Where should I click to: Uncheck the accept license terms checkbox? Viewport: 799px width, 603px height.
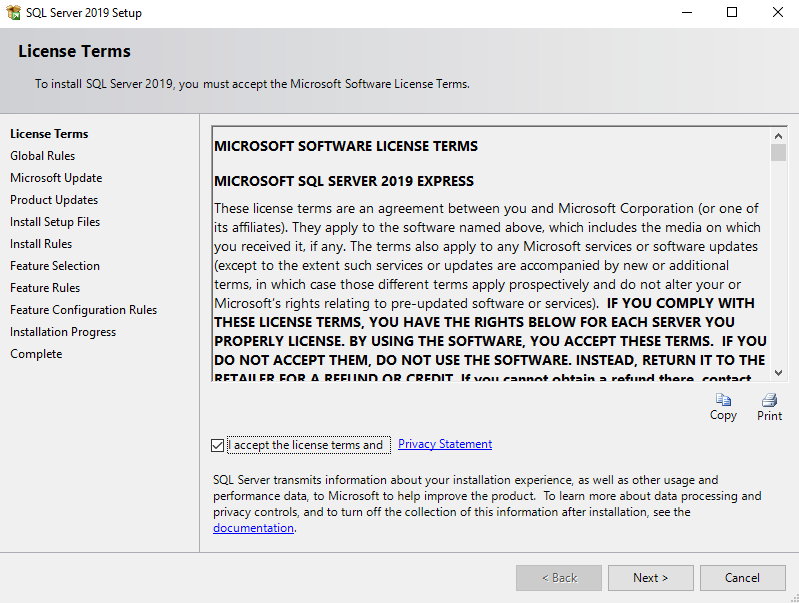point(218,445)
